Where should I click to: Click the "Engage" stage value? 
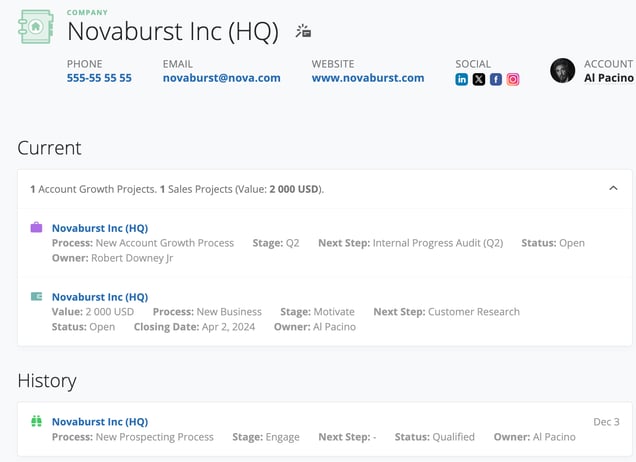coord(283,437)
